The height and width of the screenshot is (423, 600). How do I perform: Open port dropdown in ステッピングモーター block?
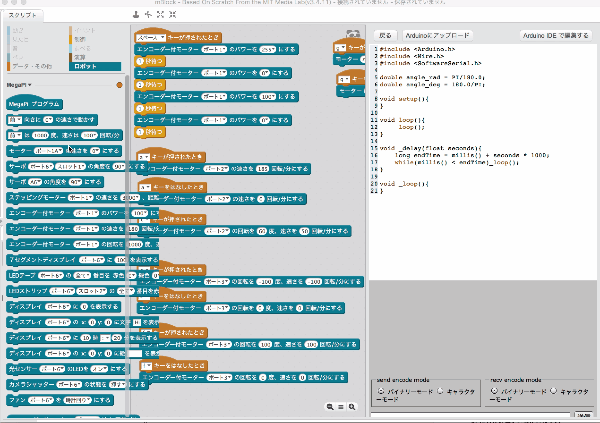click(81, 198)
